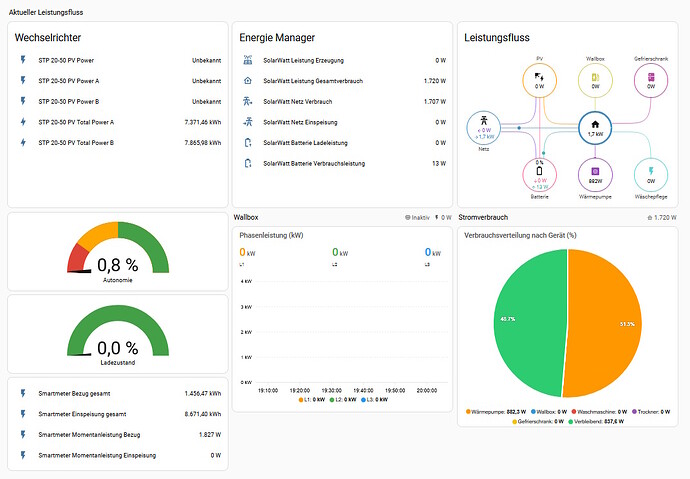This screenshot has height=479, width=690.
Task: Open the Batterie node in power flow
Action: 540,174
